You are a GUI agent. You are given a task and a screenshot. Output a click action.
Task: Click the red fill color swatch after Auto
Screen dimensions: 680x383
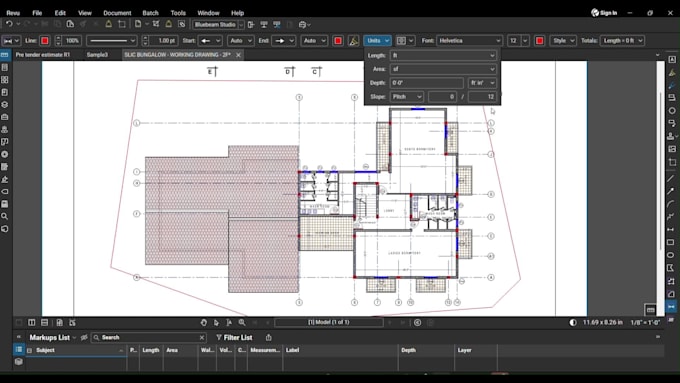(x=338, y=41)
